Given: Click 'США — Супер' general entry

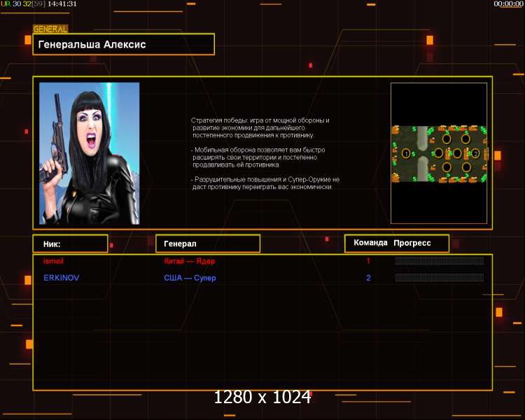Looking at the screenshot, I should tap(190, 278).
